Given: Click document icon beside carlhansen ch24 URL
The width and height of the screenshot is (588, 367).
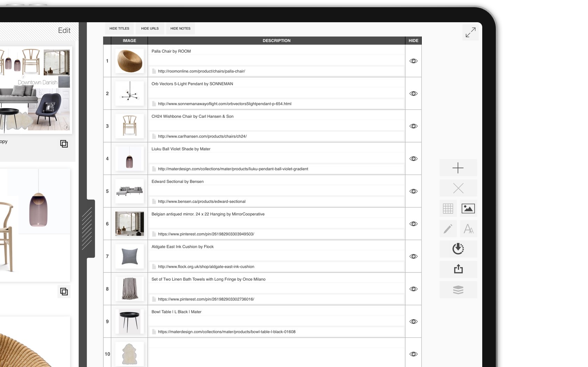Looking at the screenshot, I should click(x=154, y=136).
